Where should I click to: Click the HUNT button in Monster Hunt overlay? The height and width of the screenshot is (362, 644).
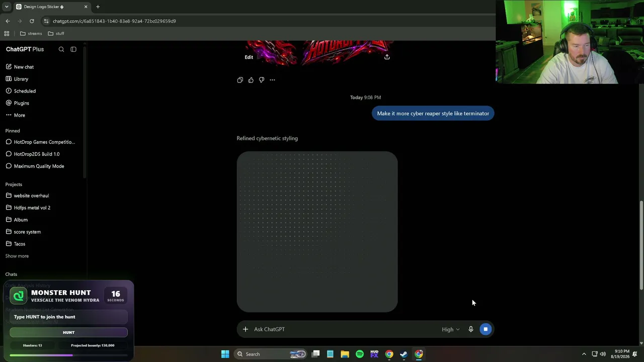tap(68, 332)
